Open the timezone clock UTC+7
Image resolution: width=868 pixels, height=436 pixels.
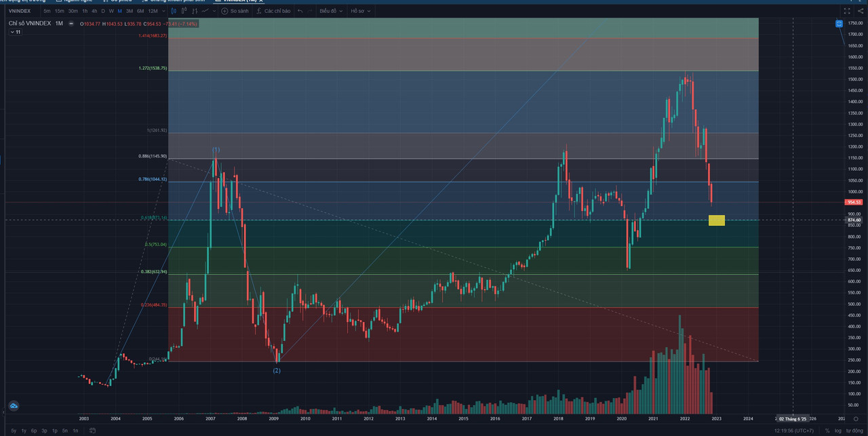click(x=795, y=431)
